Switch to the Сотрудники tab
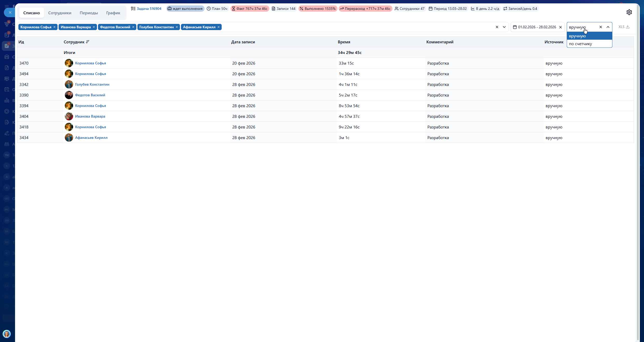This screenshot has height=342, width=644. coord(60,13)
